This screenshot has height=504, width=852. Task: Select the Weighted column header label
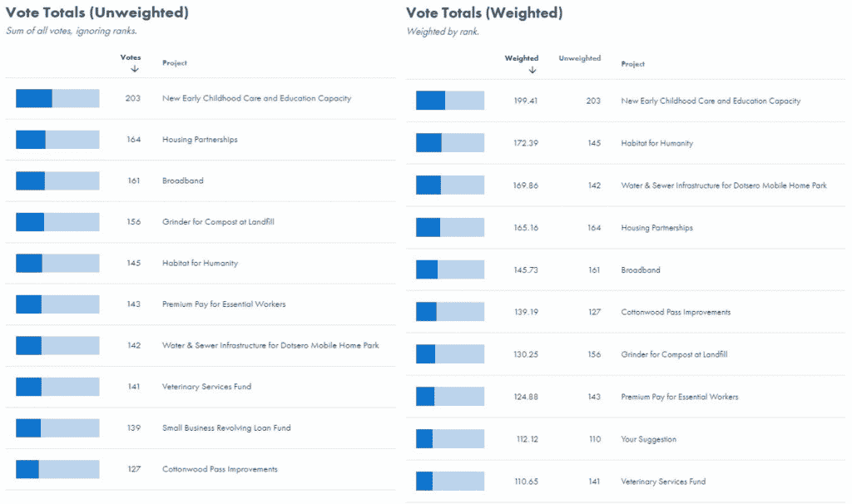[x=522, y=58]
